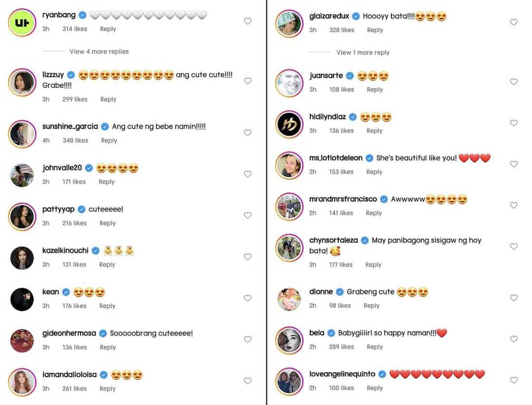Click kazelkinouchi's profile picture
This screenshot has height=405, width=532.
coord(22,258)
